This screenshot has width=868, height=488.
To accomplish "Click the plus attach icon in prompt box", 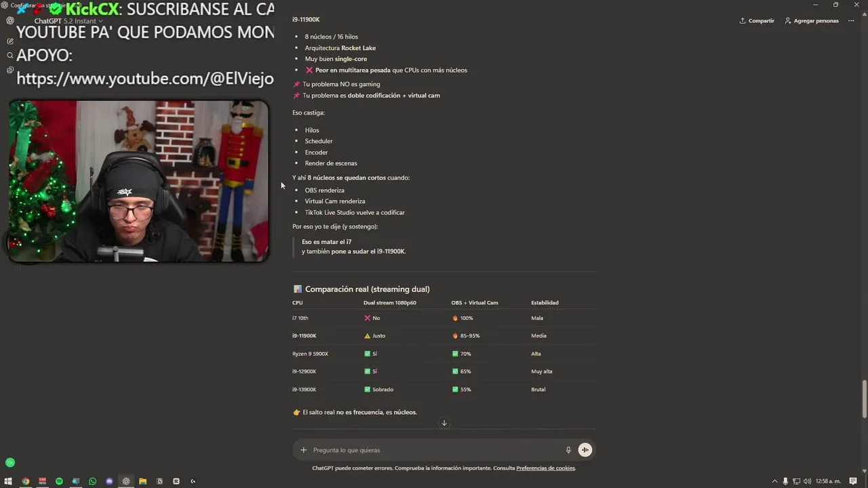I will point(303,450).
